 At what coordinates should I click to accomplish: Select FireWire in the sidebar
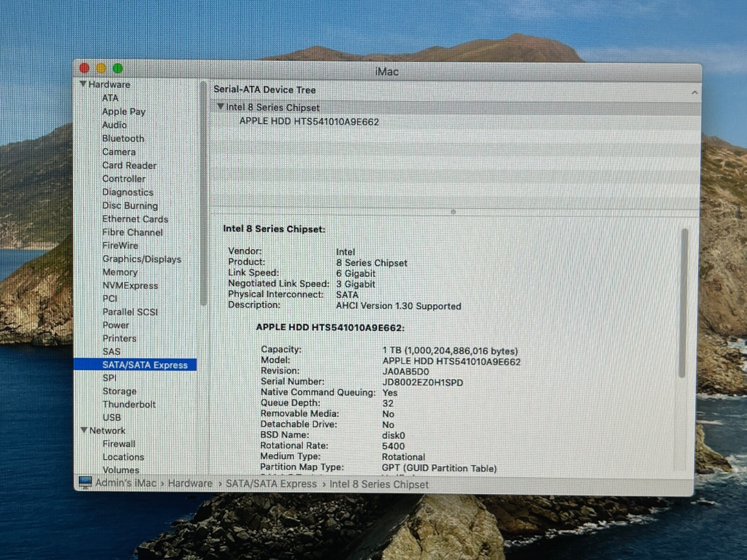pos(120,245)
